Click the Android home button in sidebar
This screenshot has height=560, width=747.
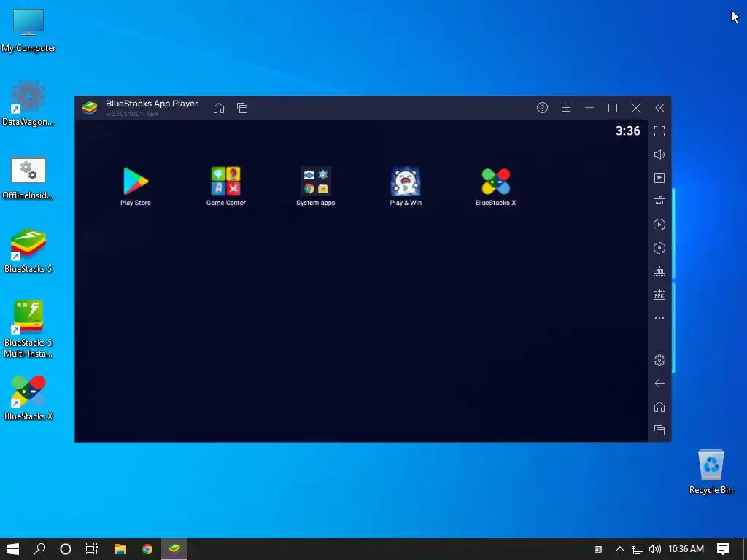[659, 407]
